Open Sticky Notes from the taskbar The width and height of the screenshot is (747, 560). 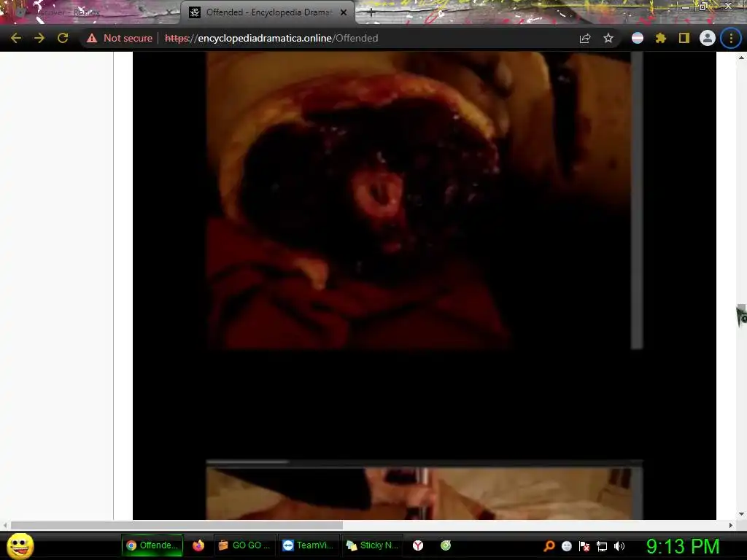click(x=373, y=545)
